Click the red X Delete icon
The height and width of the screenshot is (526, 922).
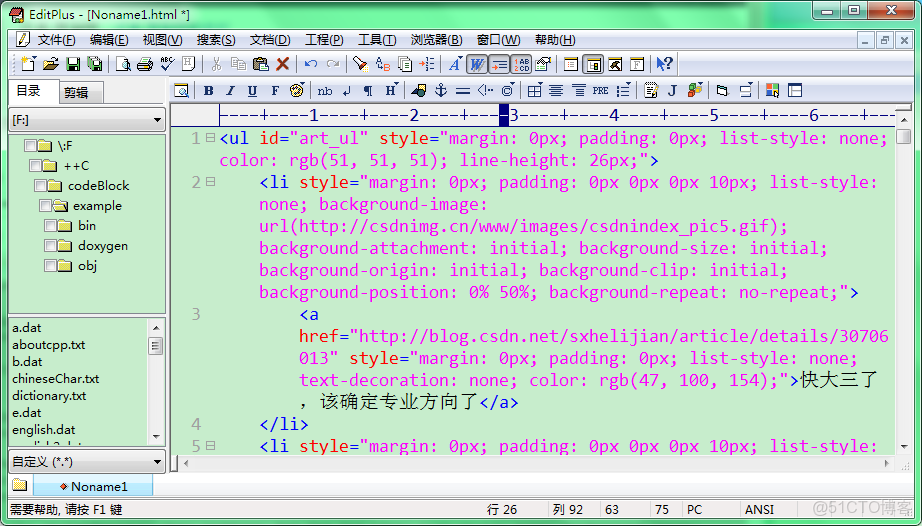point(282,63)
